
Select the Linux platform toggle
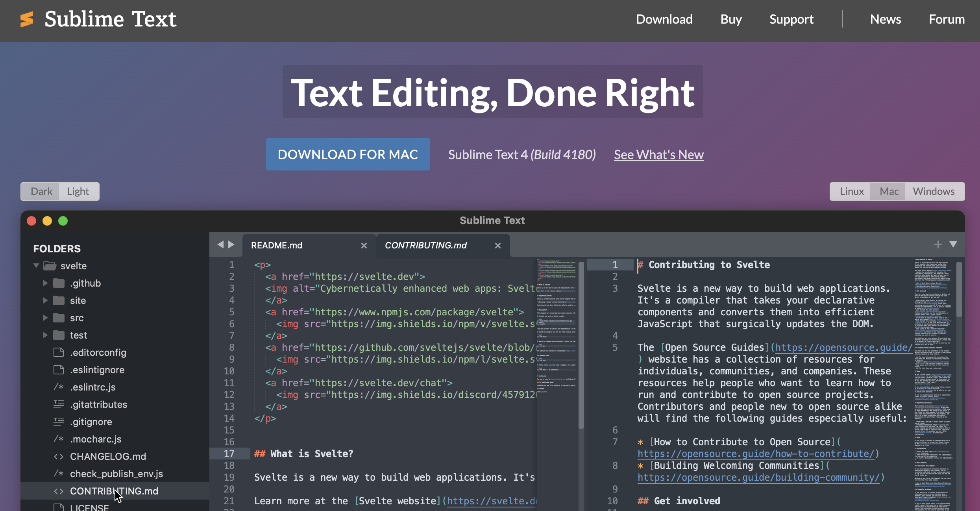852,191
